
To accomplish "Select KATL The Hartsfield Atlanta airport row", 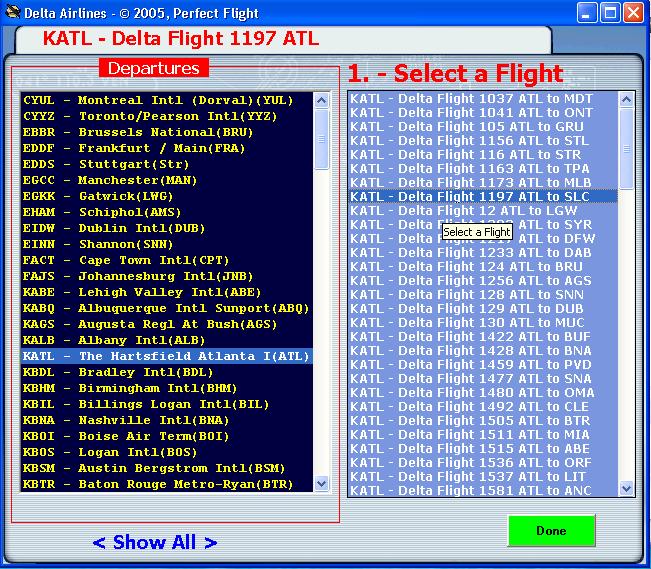I will click(167, 356).
